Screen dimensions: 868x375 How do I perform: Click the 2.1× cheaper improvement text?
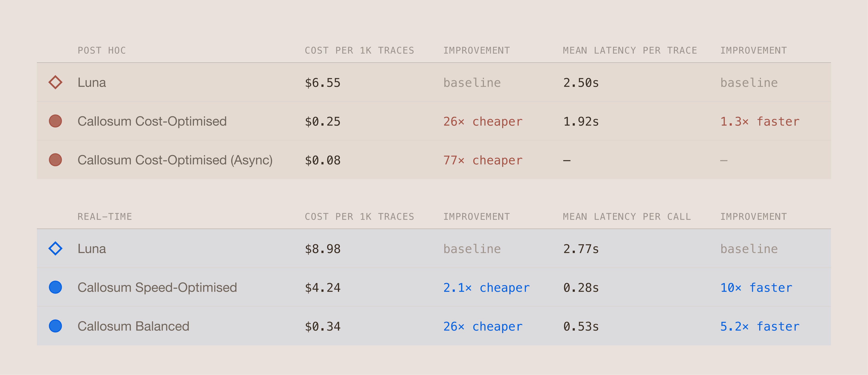click(486, 287)
